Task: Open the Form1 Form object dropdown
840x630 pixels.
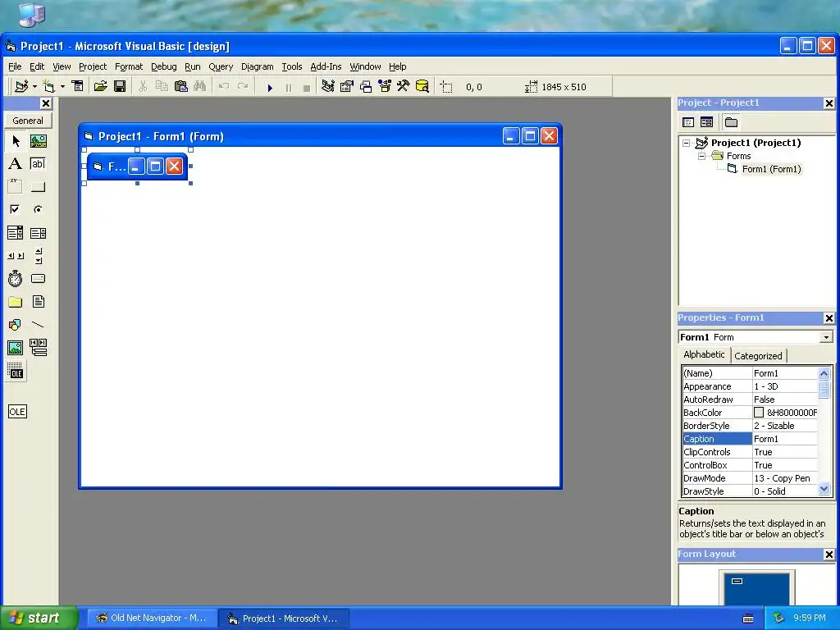Action: [x=826, y=337]
